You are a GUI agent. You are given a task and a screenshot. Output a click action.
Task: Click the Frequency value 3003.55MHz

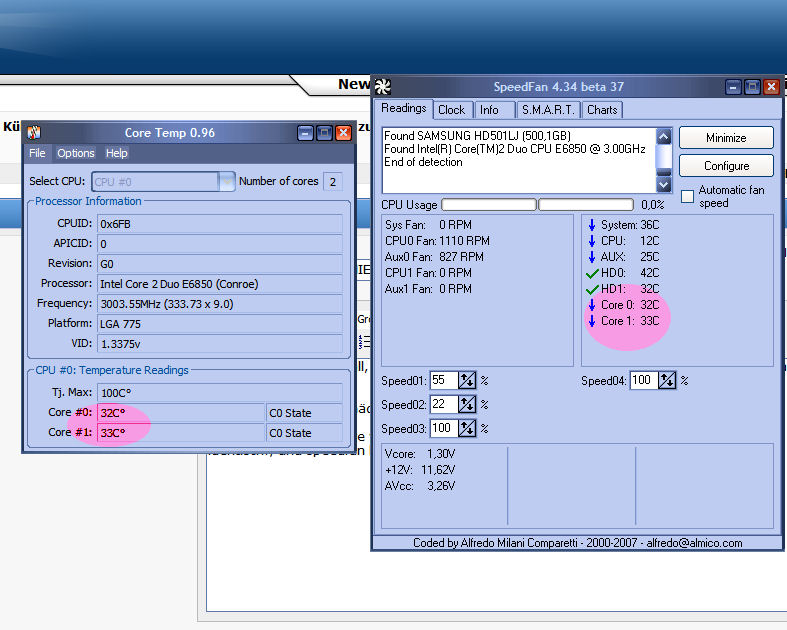pos(220,304)
